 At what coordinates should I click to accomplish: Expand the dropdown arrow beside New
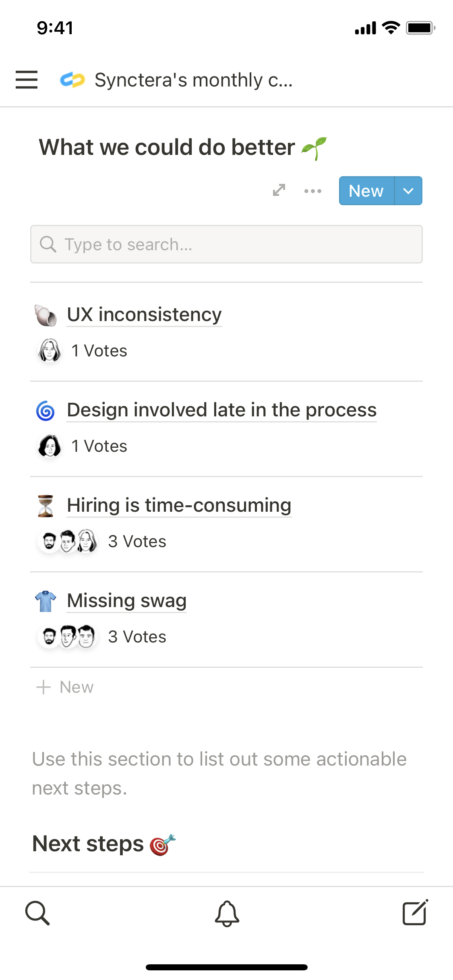(408, 191)
